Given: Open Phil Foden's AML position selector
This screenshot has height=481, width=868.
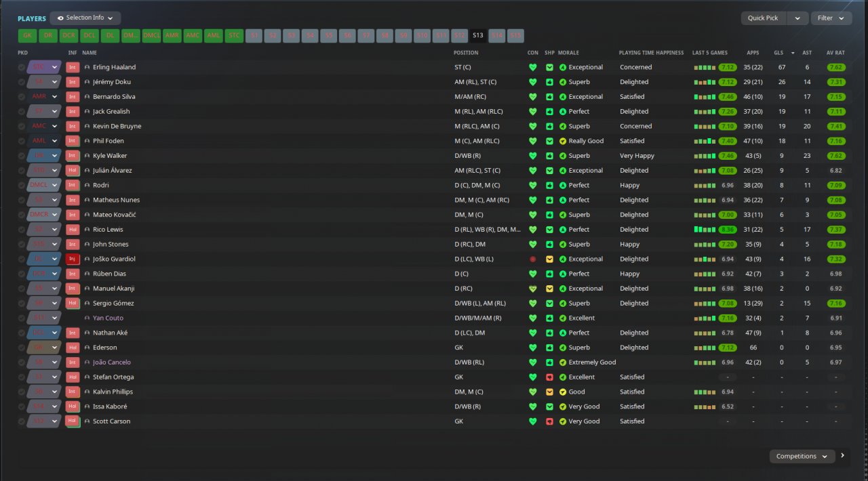Looking at the screenshot, I should click(x=44, y=141).
